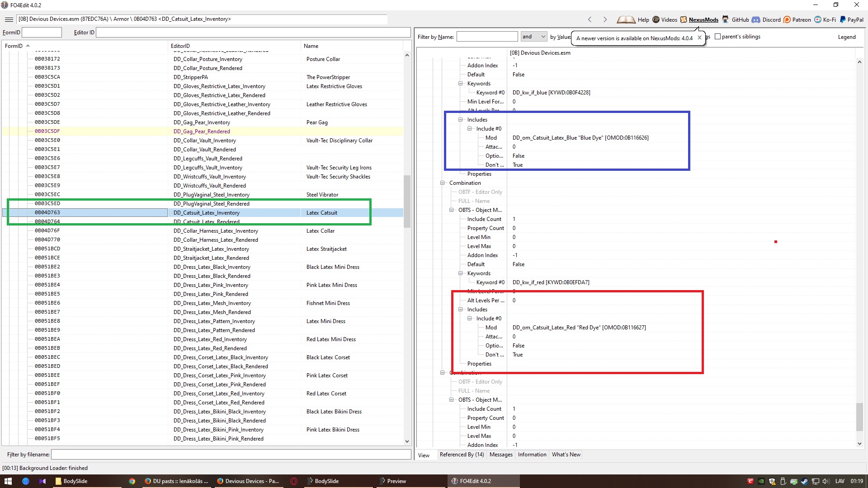Focus the FormID search field

(x=42, y=32)
